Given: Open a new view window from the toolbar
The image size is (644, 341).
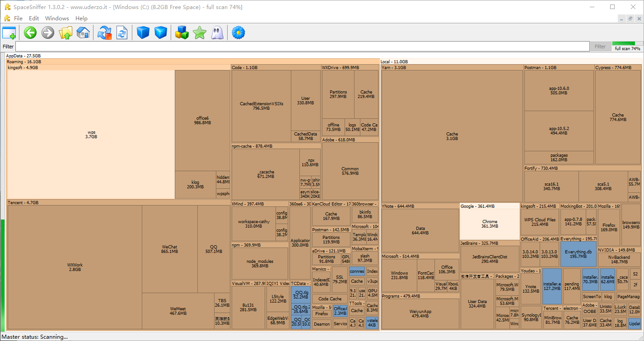Looking at the screenshot, I should [9, 33].
